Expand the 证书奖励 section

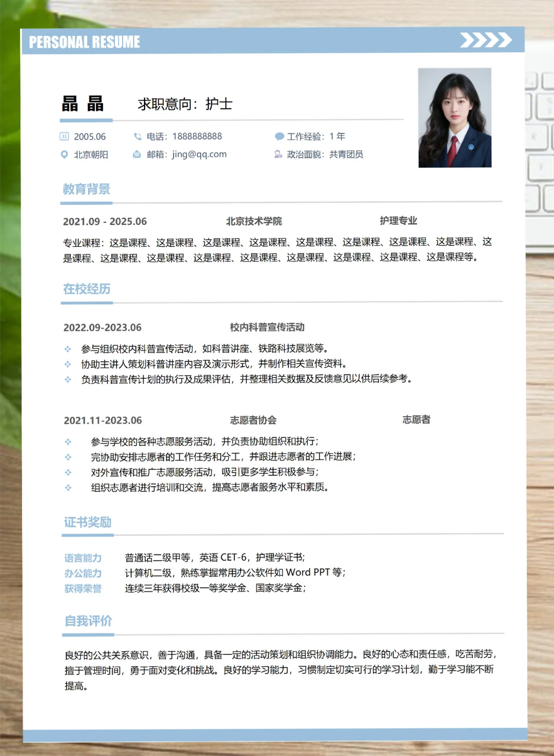[87, 521]
